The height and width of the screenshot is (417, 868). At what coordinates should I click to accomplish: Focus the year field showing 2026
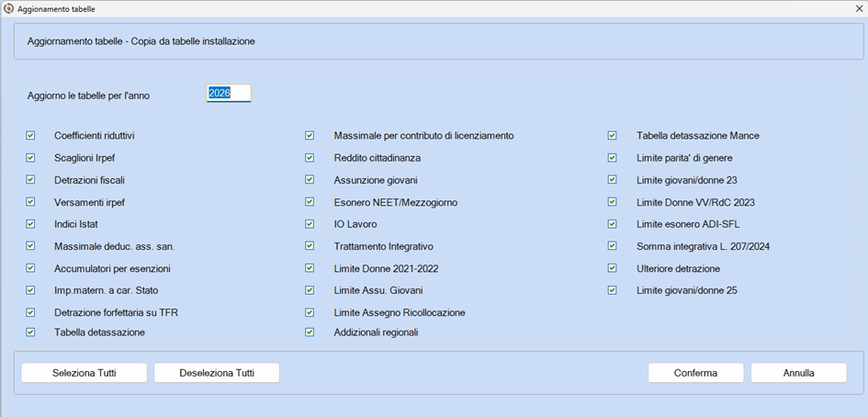229,94
